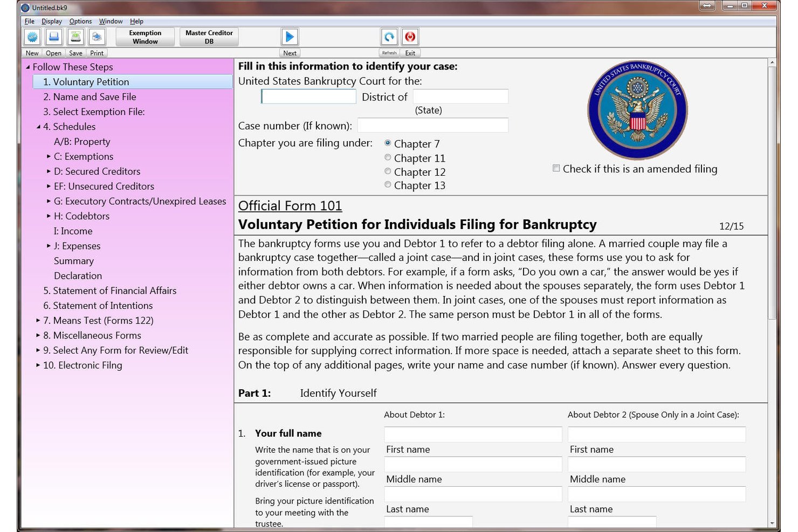
Task: Open the Options menu
Action: [x=80, y=21]
